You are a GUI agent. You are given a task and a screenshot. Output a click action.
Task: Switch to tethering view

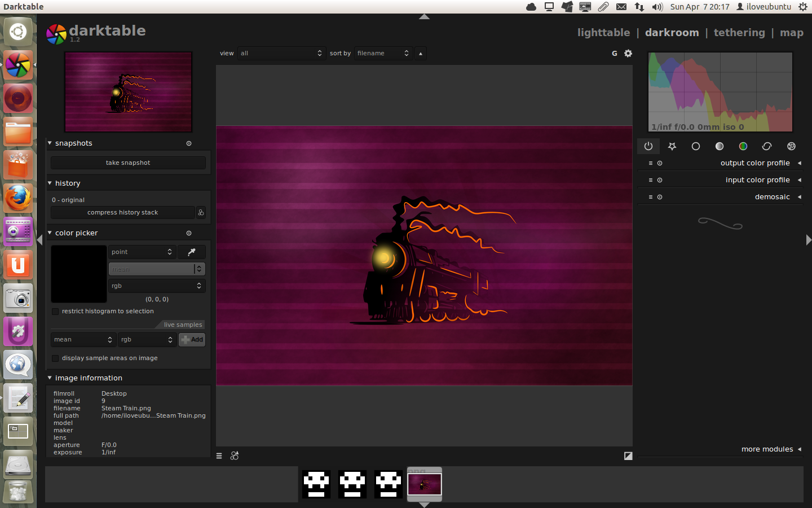[x=739, y=33]
